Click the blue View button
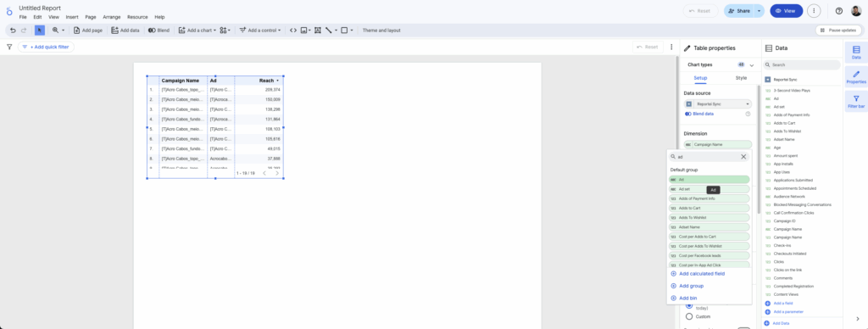The width and height of the screenshot is (868, 329). (786, 11)
